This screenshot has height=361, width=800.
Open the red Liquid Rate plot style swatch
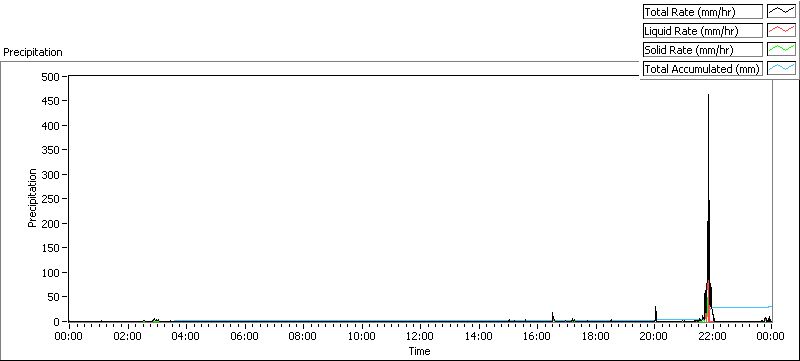[x=781, y=31]
